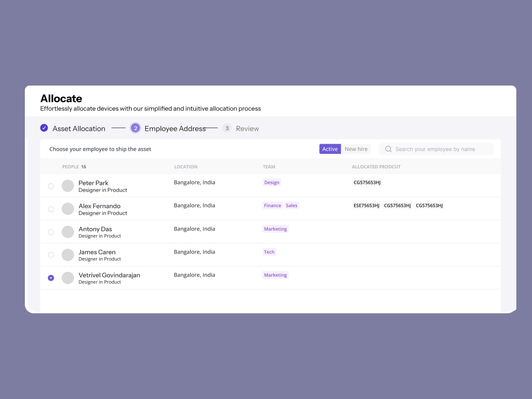Screen dimensions: 532x399
Task: Click the Tech team tag for James Caren
Action: point(269,252)
